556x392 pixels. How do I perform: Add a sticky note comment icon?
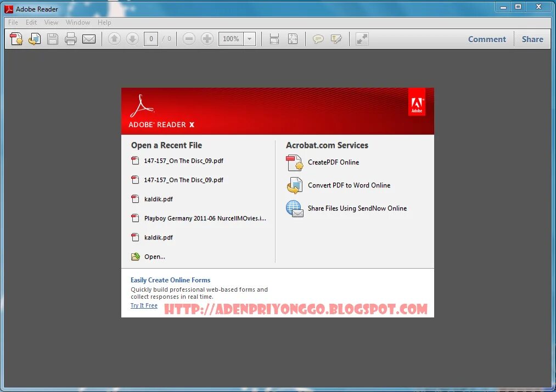(318, 38)
